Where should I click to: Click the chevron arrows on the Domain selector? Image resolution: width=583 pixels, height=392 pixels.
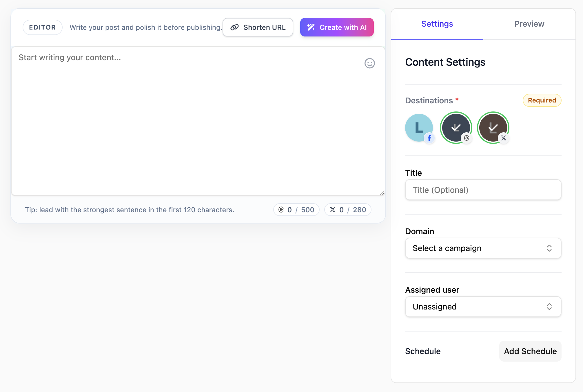(549, 248)
